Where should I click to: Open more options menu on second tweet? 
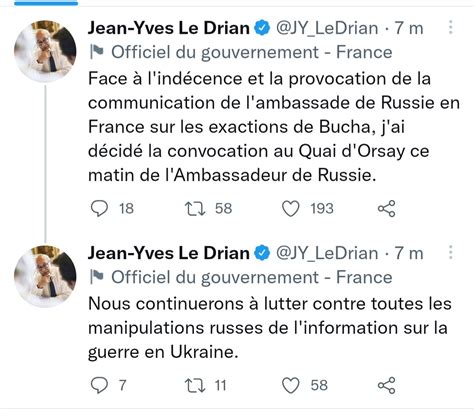451,252
